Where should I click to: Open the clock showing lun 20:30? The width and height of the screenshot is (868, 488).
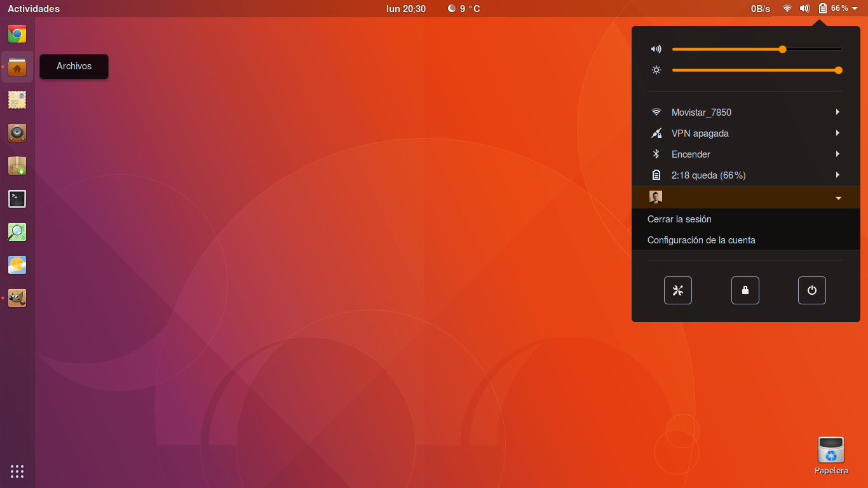click(x=406, y=8)
